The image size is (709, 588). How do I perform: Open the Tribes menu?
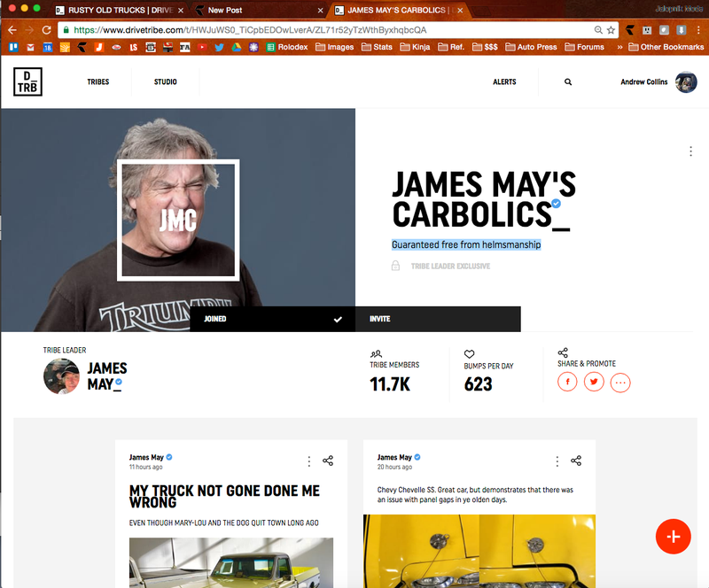coord(98,81)
